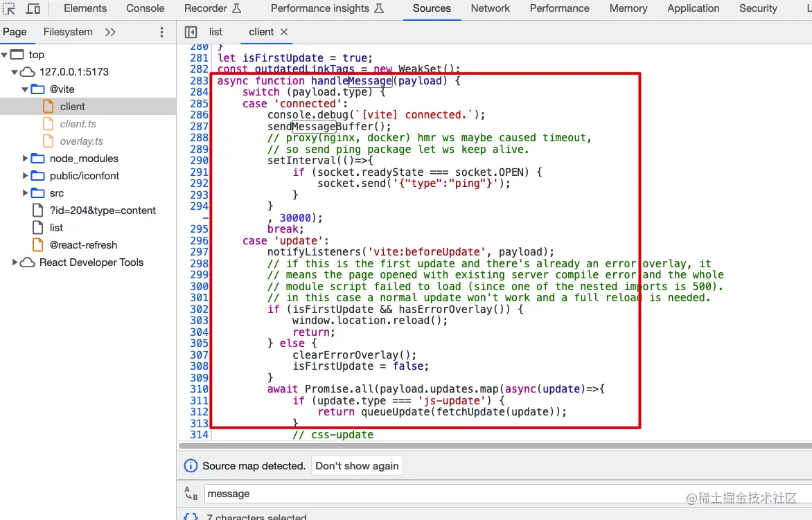Go to the Memory tab

coord(628,8)
